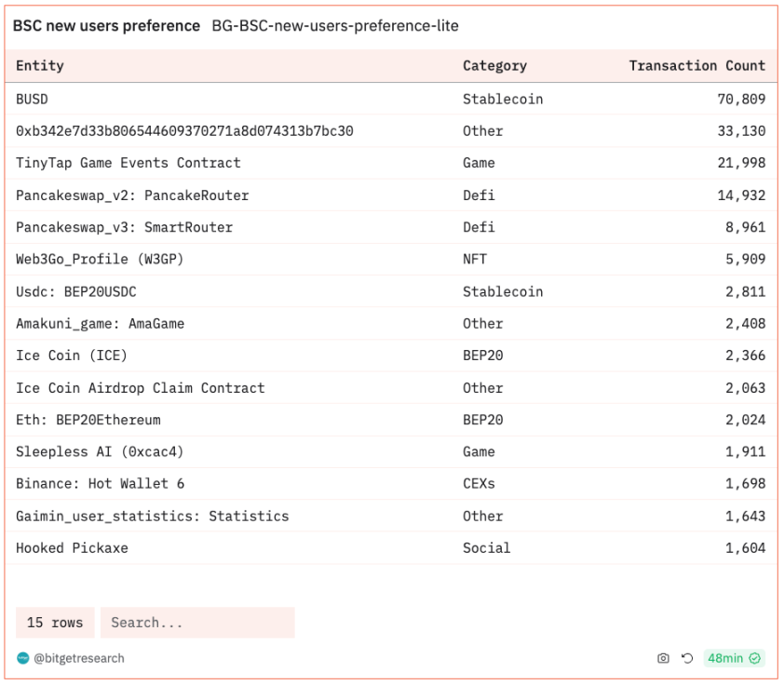Viewport: 784px width, 685px height.
Task: Click the Pancakeswap_v2: PancakeRouter entry
Action: (x=132, y=195)
